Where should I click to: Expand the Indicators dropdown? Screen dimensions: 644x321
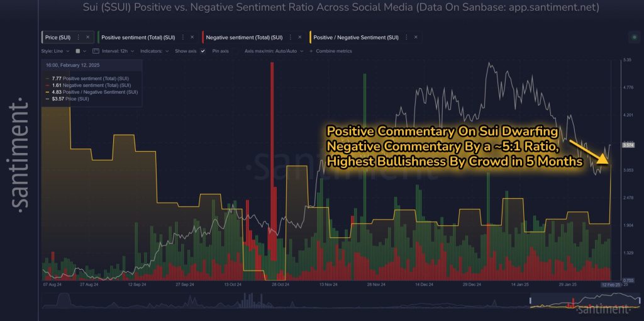[155, 51]
